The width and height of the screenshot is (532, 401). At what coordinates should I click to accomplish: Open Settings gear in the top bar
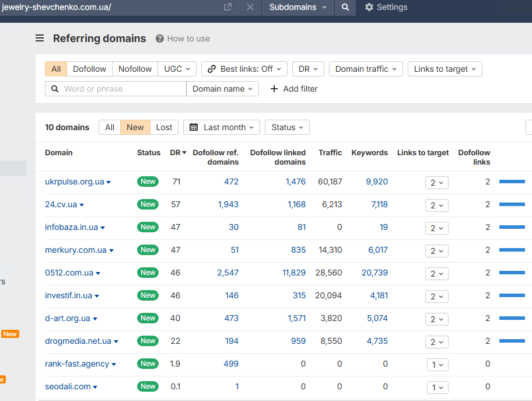coord(369,7)
